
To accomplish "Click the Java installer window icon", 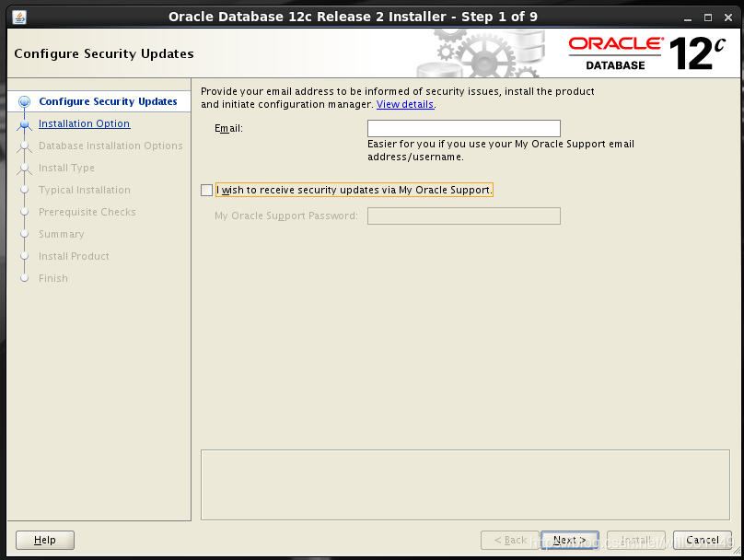I will coord(19,17).
